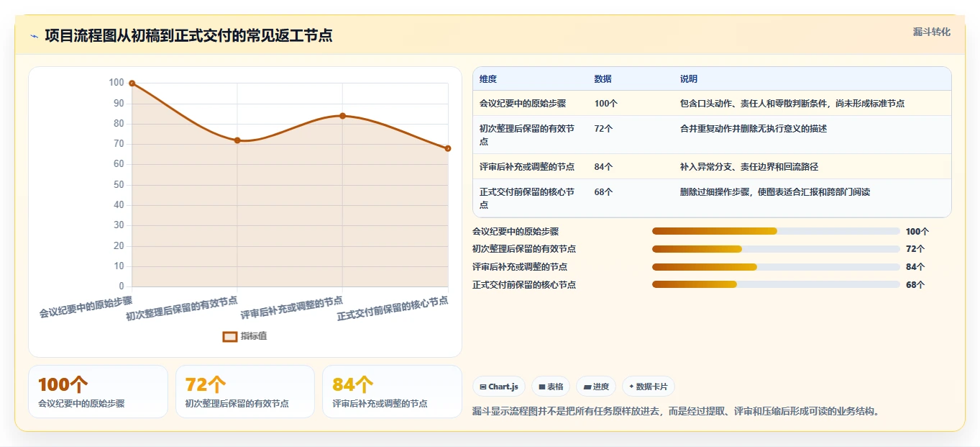Image resolution: width=980 pixels, height=447 pixels.
Task: Click the y-axis label 50
Action: [119, 185]
